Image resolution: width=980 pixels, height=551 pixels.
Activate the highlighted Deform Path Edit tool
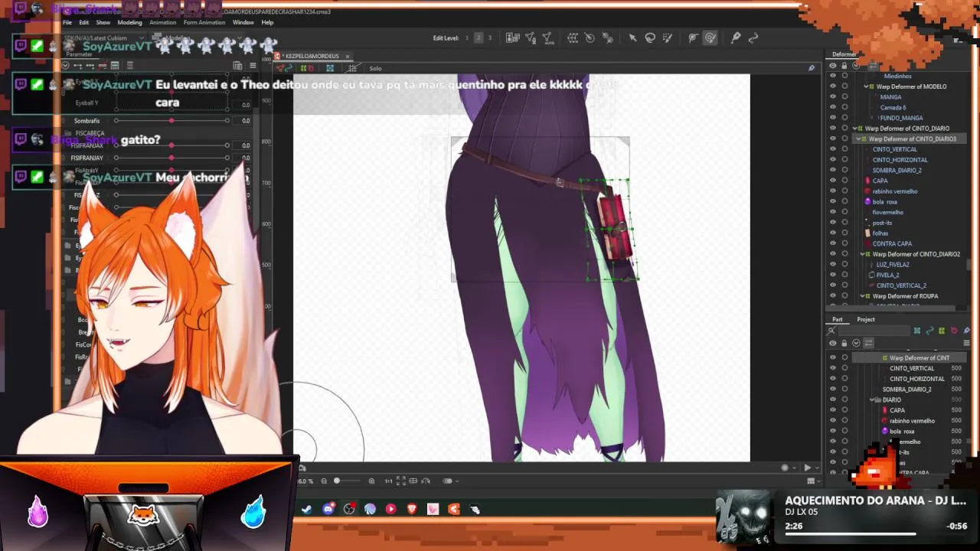tap(710, 37)
